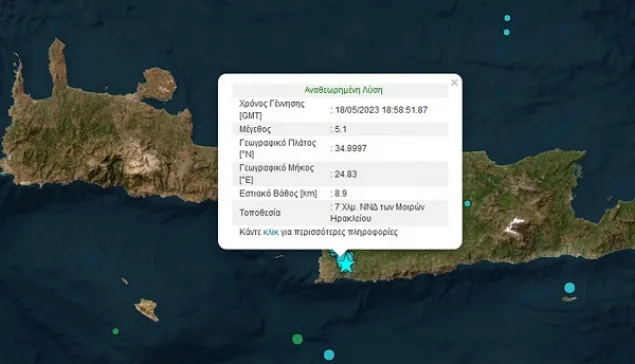The height and width of the screenshot is (364, 635).
Task: Click the round Akrotiri peninsula on northwest Crete
Action: 157,84
